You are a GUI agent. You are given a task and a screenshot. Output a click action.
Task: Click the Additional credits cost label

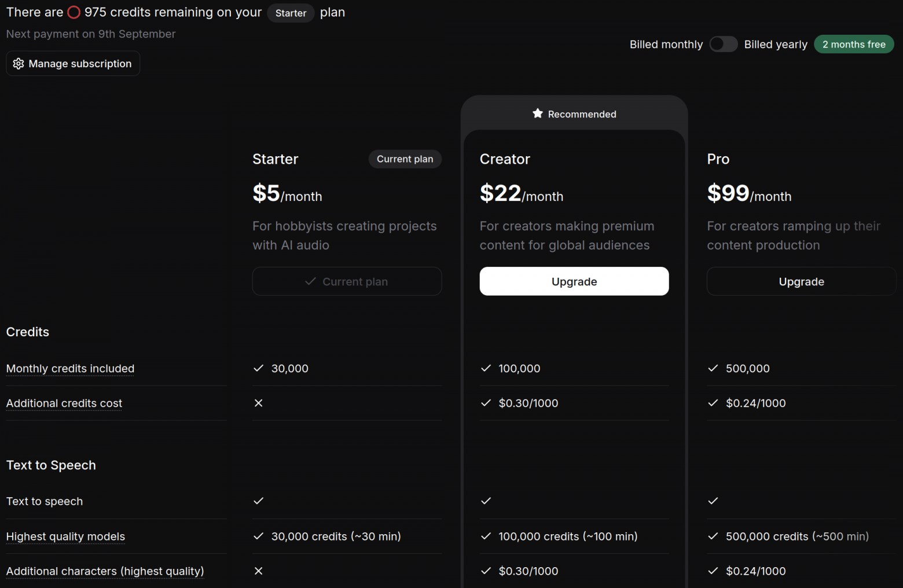coord(64,403)
